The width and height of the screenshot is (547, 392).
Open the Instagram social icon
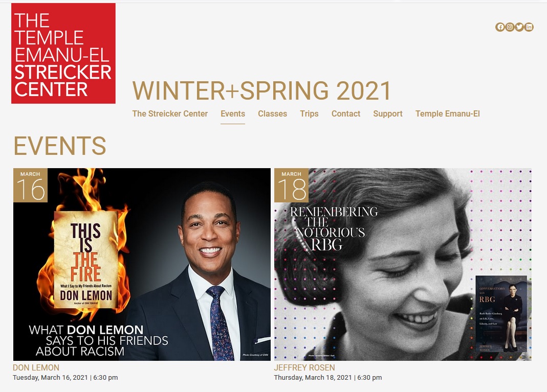(x=510, y=27)
